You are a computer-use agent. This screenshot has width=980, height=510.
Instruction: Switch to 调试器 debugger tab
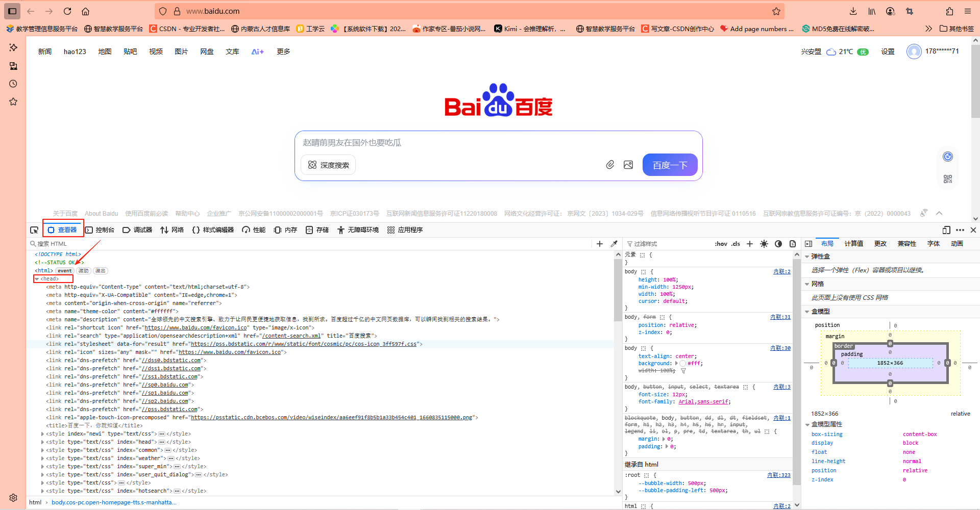tap(137, 230)
